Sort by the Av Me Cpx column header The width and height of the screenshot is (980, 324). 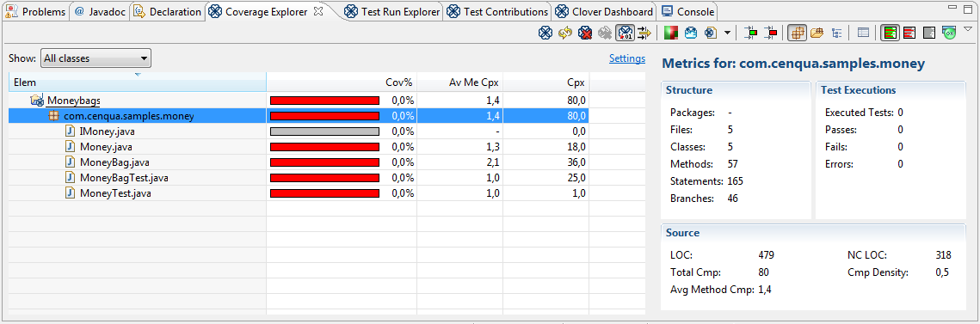(459, 82)
